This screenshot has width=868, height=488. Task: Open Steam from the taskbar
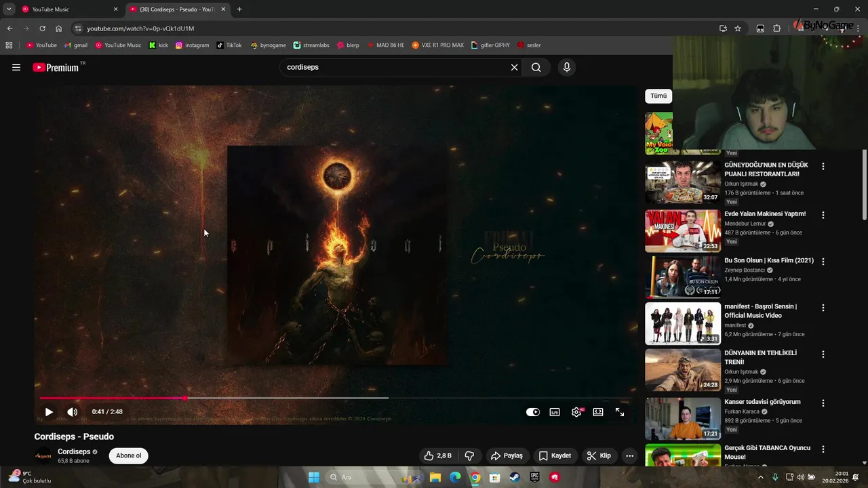(x=515, y=477)
